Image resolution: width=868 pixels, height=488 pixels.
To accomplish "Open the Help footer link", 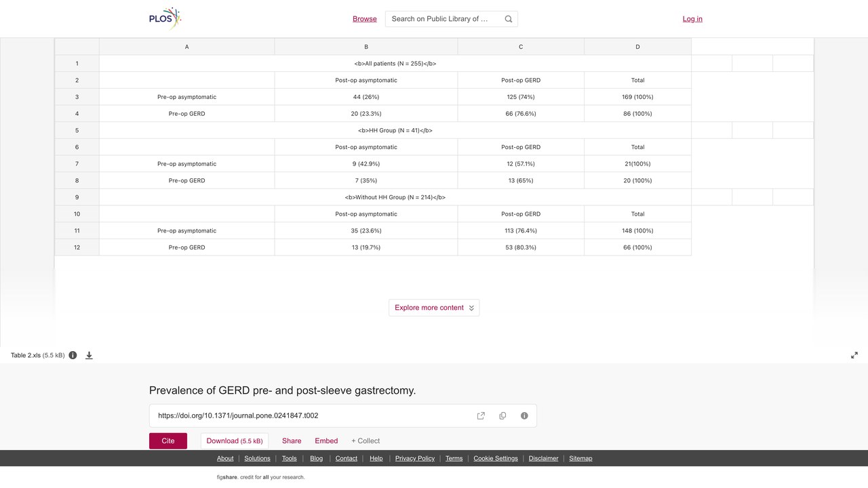I will click(376, 458).
